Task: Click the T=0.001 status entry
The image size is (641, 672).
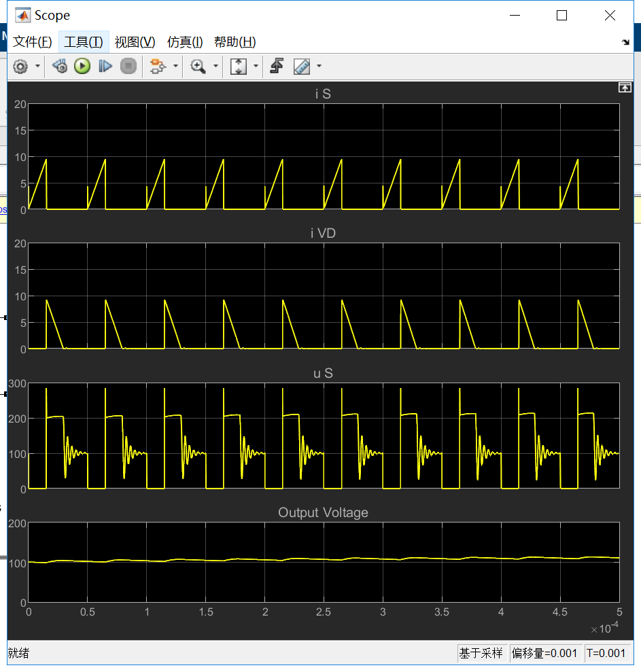Action: tap(606, 653)
